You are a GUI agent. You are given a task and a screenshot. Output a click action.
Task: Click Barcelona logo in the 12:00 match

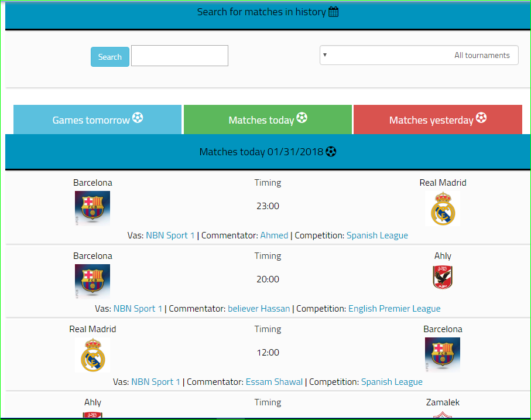click(443, 355)
